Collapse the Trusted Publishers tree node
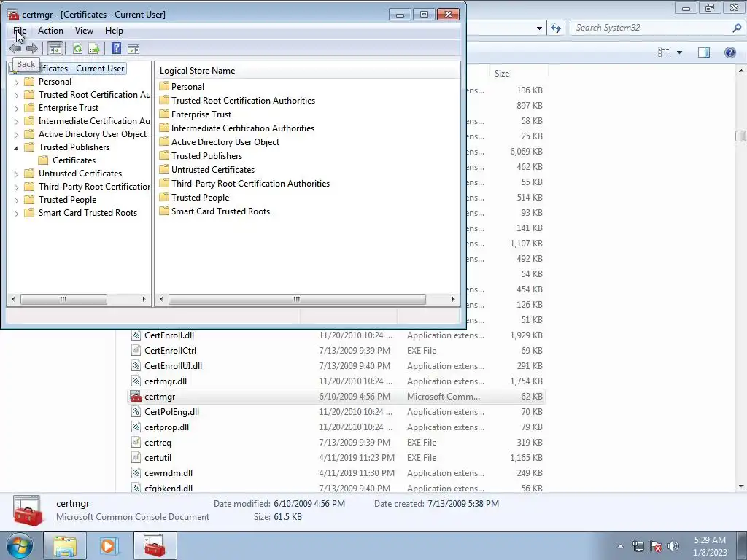This screenshot has width=747, height=560. tap(16, 147)
